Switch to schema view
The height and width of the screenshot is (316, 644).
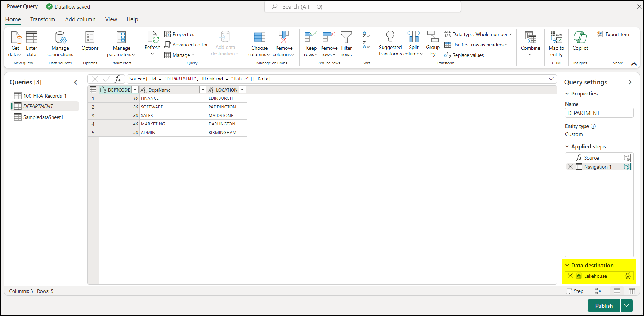coord(632,291)
